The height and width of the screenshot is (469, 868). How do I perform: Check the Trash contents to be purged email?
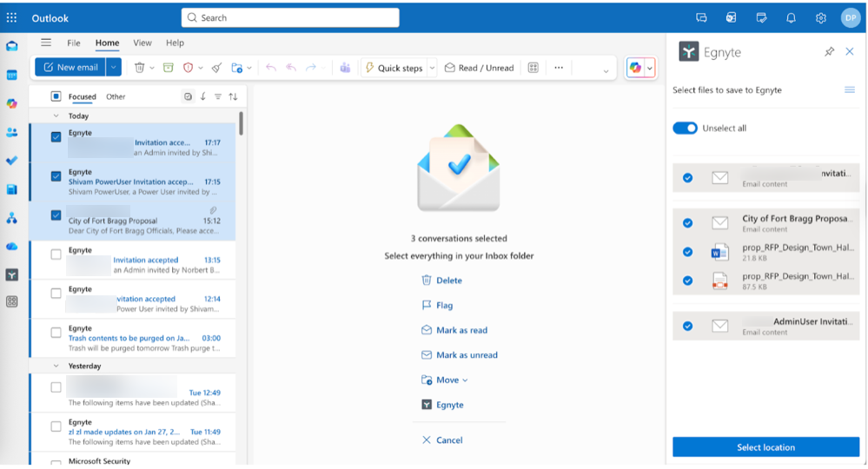coord(56,333)
